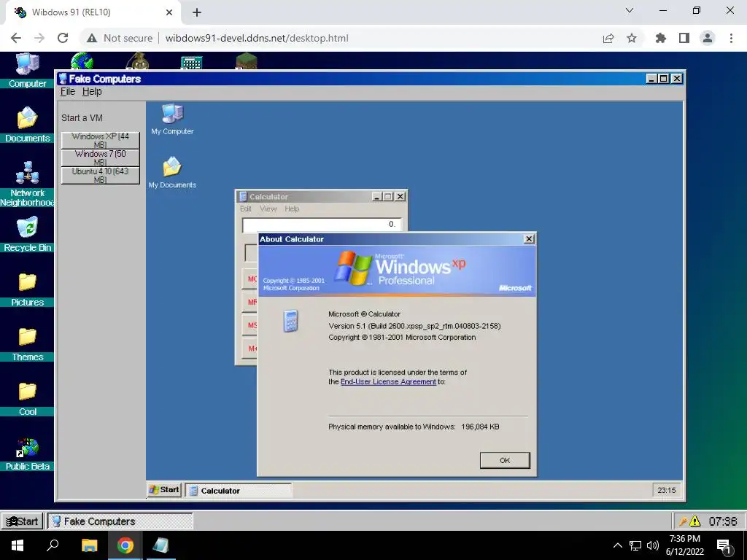Screen dimensions: 747x560
Task: Click the Fake Computers title bar icon
Action: click(63, 79)
